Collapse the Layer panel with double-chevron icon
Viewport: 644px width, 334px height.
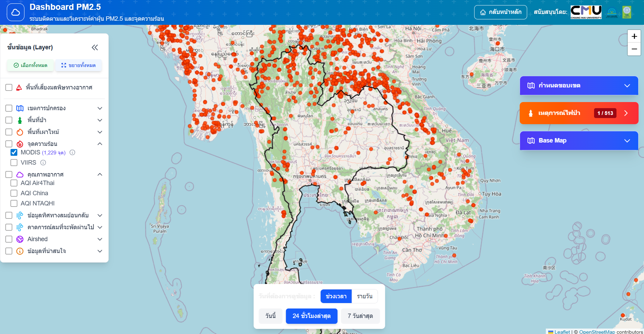coord(95,48)
